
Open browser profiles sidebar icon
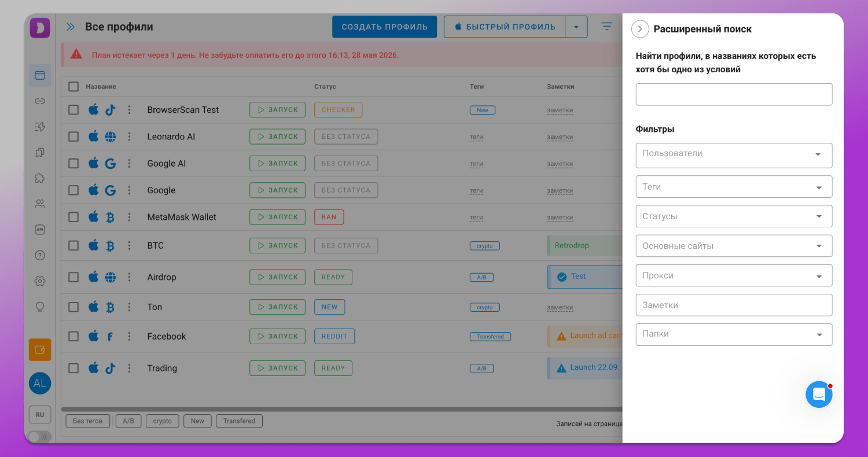40,75
